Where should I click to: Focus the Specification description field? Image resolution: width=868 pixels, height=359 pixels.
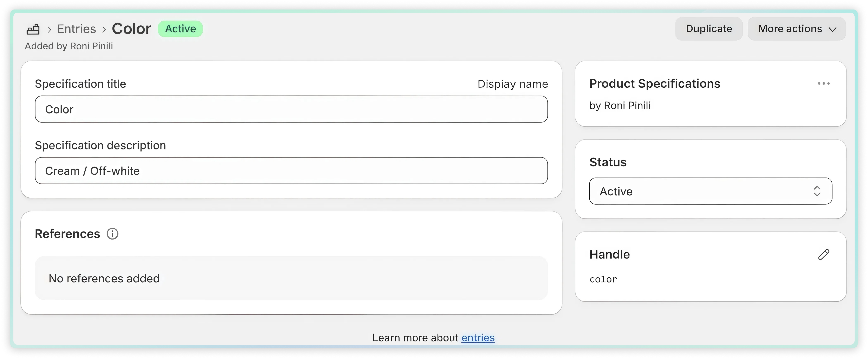pos(291,171)
